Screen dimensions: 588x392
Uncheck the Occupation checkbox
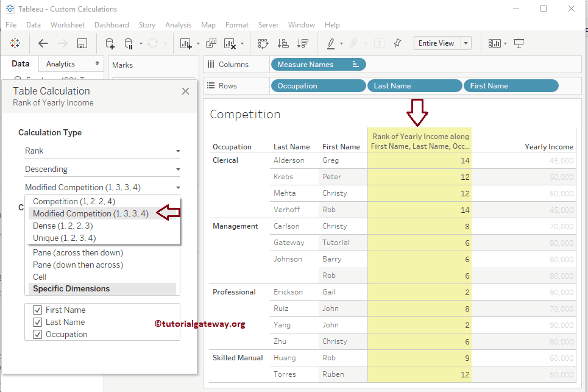pos(37,335)
